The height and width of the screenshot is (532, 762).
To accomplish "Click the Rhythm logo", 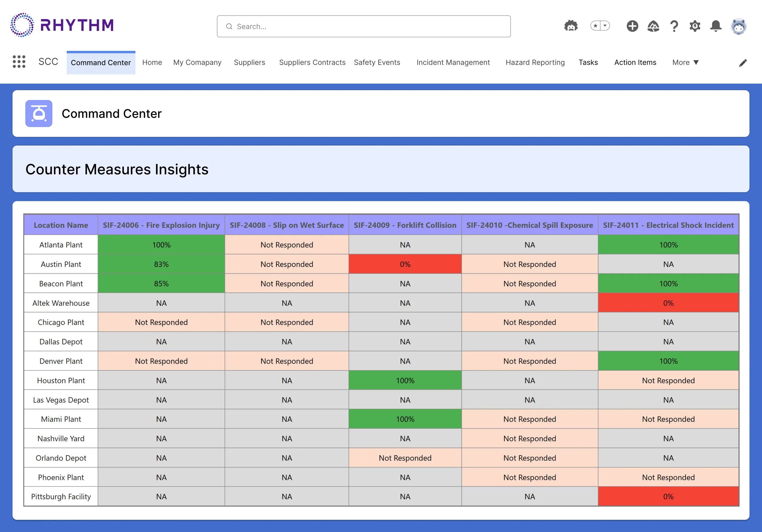I will point(62,25).
